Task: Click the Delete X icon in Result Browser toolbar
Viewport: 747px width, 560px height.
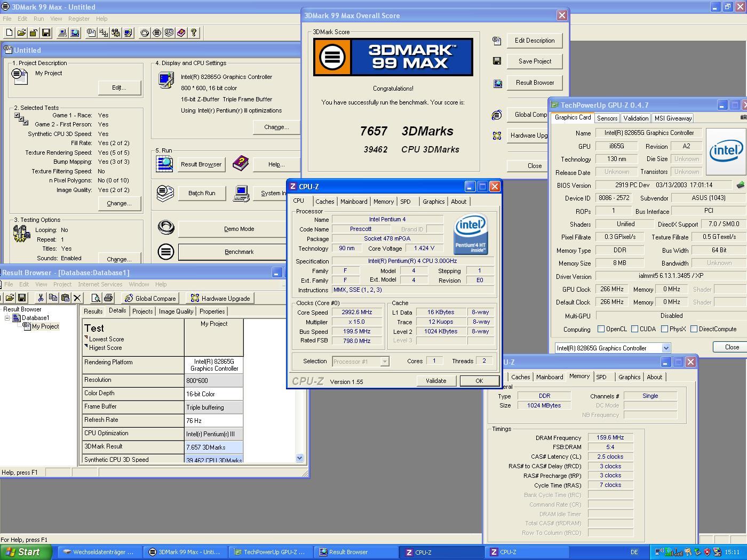Action: (77, 298)
